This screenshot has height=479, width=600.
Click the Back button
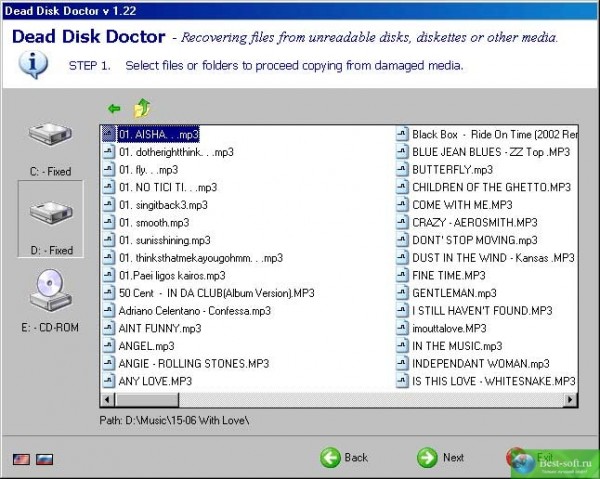point(344,458)
